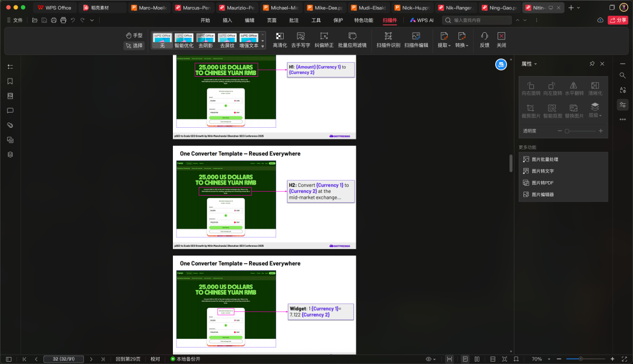Expand the 提取 extract dropdown

click(444, 40)
